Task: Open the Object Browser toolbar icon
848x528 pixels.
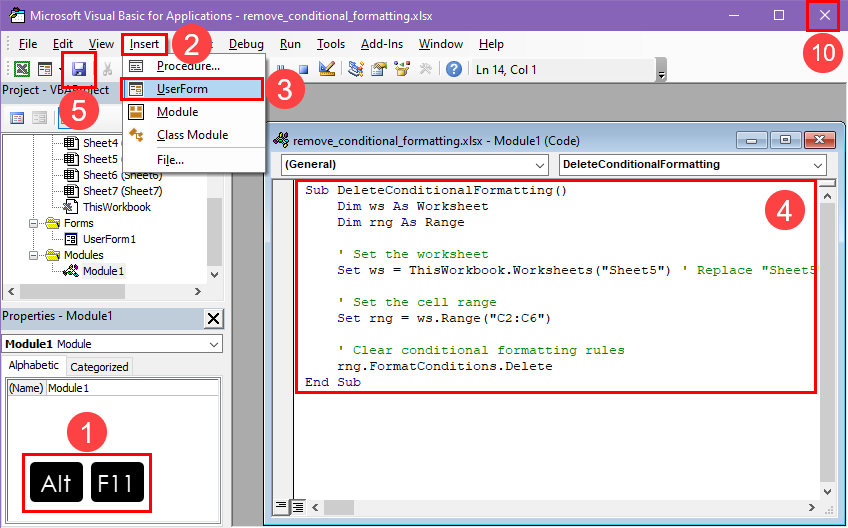Action: pyautogui.click(x=402, y=69)
